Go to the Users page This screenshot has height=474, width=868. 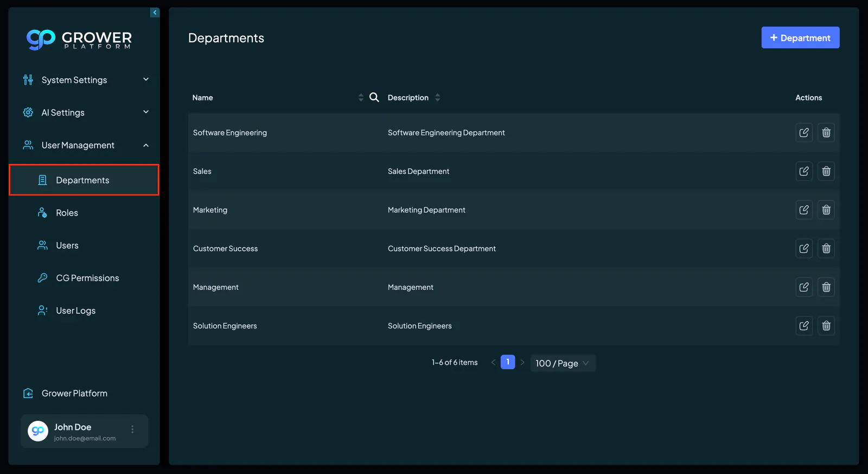coord(84,245)
